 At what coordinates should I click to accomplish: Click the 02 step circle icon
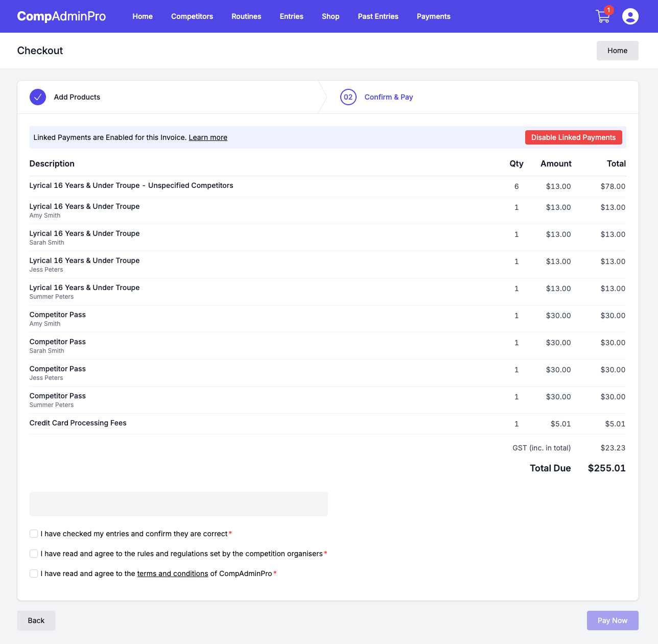[x=348, y=97]
